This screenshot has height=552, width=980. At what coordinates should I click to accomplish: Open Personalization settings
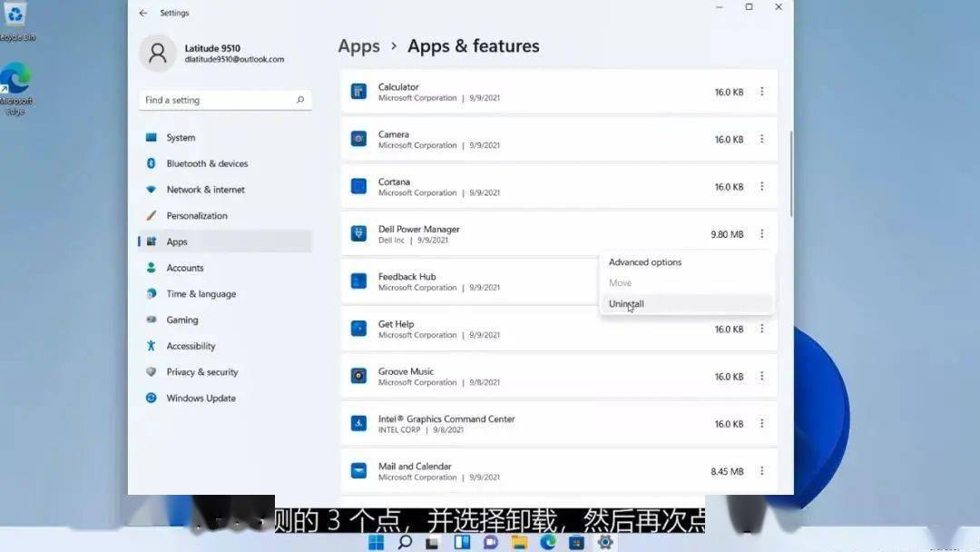point(225,216)
